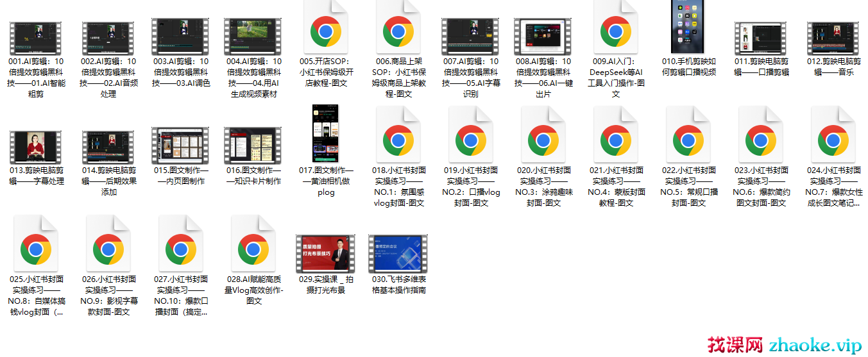Select the 009.AI入门 DeepSeek Chrome file icon

[x=616, y=31]
